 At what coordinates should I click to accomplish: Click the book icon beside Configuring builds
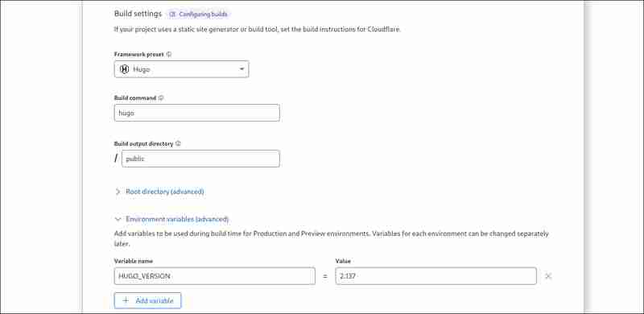tap(172, 14)
